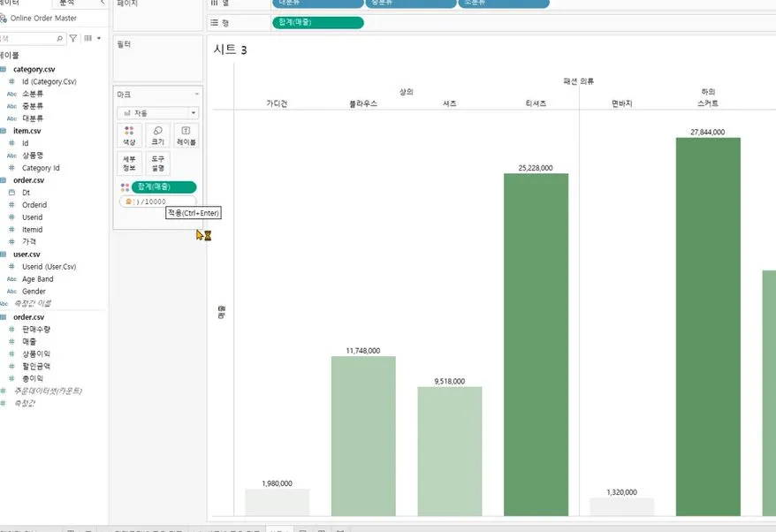This screenshot has width=776, height=532.
Task: Select the 측정값 이름 field
Action: point(32,303)
